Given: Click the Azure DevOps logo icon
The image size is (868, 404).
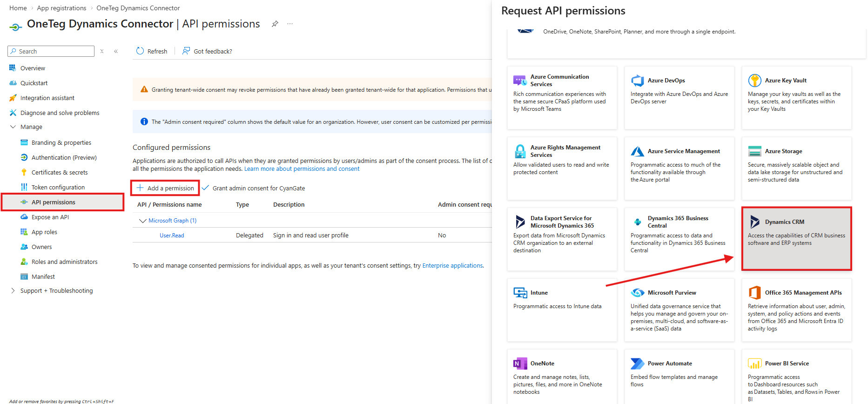Looking at the screenshot, I should (637, 81).
